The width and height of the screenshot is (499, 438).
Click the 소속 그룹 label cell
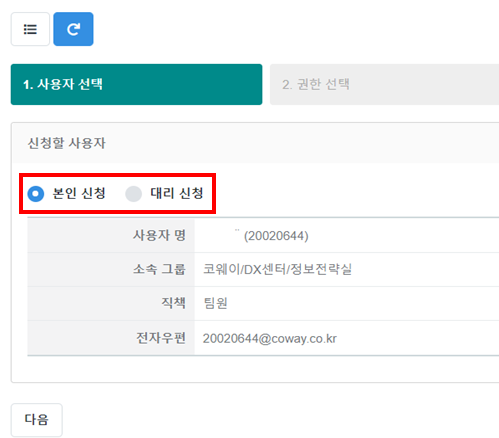click(x=111, y=269)
